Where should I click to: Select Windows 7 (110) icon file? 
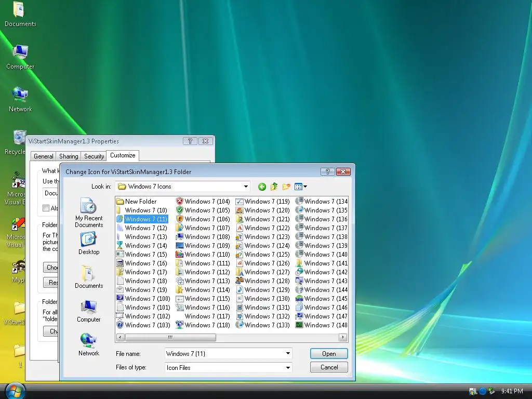[203, 255]
